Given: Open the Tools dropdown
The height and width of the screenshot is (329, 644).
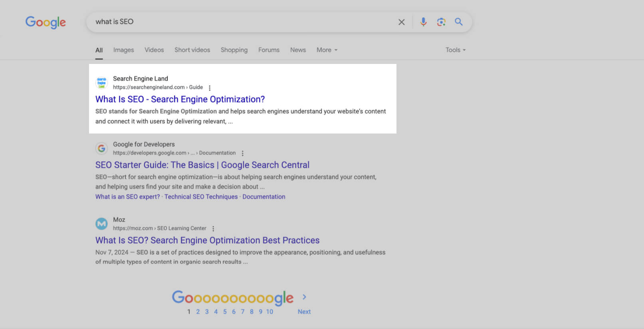Looking at the screenshot, I should (456, 50).
